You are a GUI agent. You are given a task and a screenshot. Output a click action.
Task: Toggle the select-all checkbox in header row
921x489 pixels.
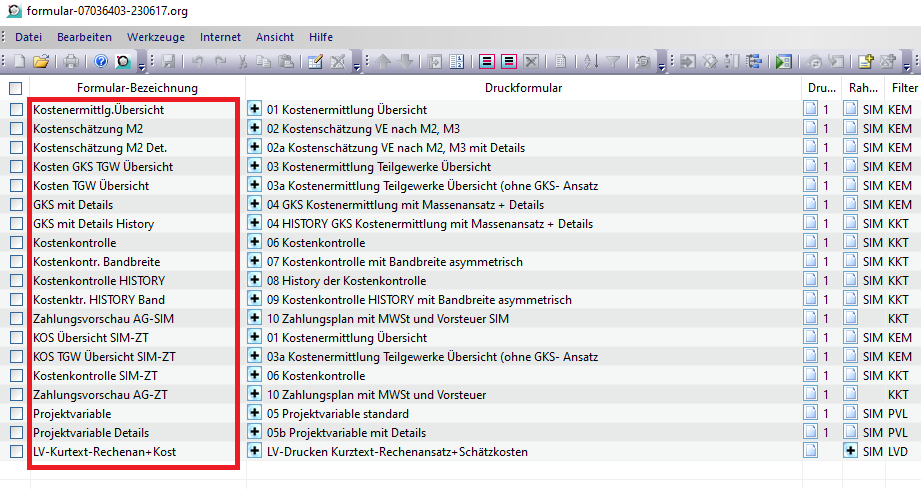tap(15, 89)
